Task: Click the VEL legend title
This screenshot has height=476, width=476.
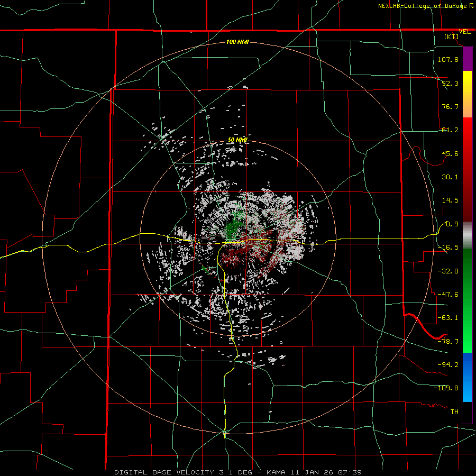Action: point(464,32)
